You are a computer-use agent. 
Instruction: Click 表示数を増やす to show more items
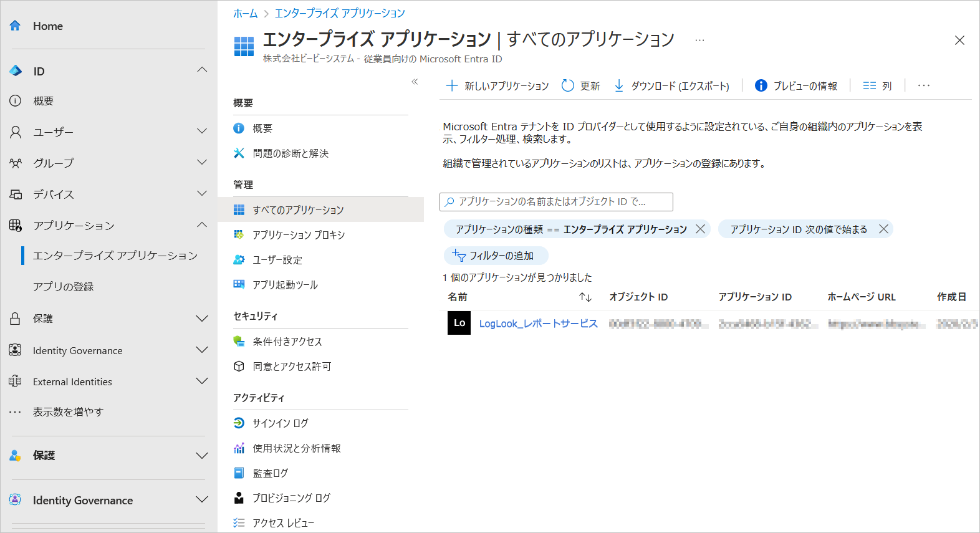(68, 412)
